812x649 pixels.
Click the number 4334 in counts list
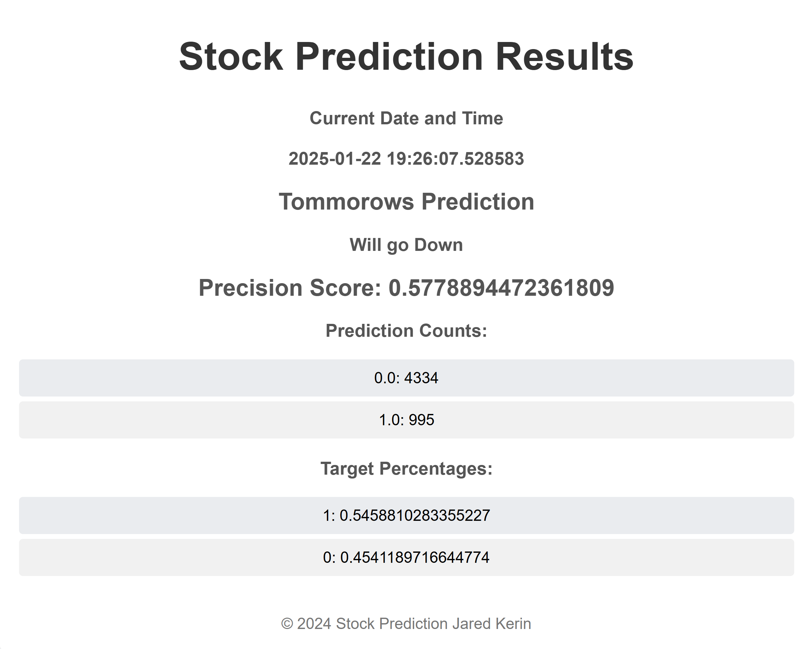pyautogui.click(x=421, y=377)
